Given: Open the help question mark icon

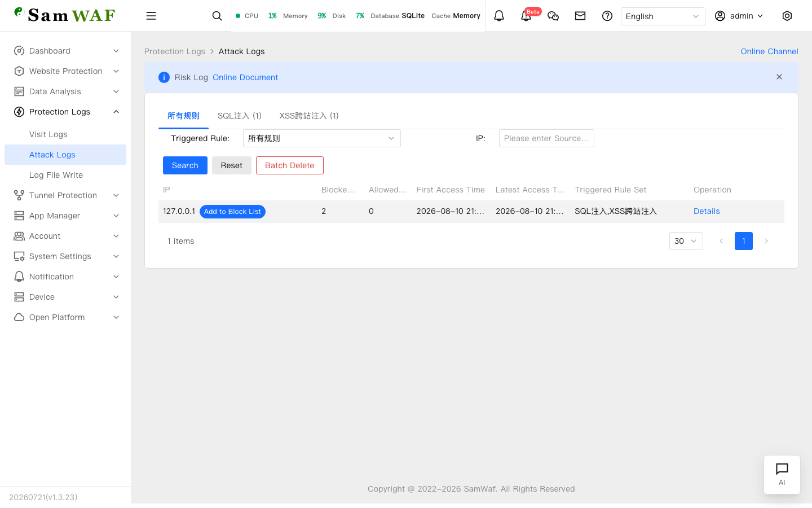Looking at the screenshot, I should [x=607, y=16].
